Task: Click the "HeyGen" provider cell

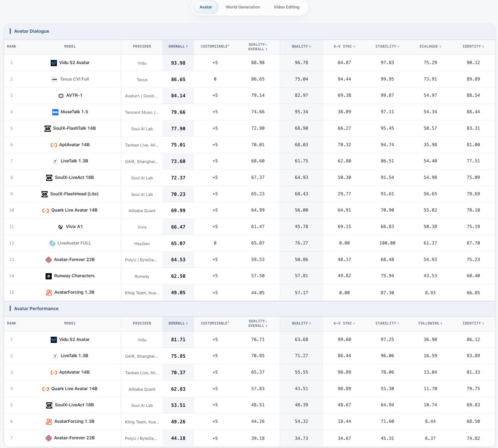Action: pyautogui.click(x=142, y=244)
